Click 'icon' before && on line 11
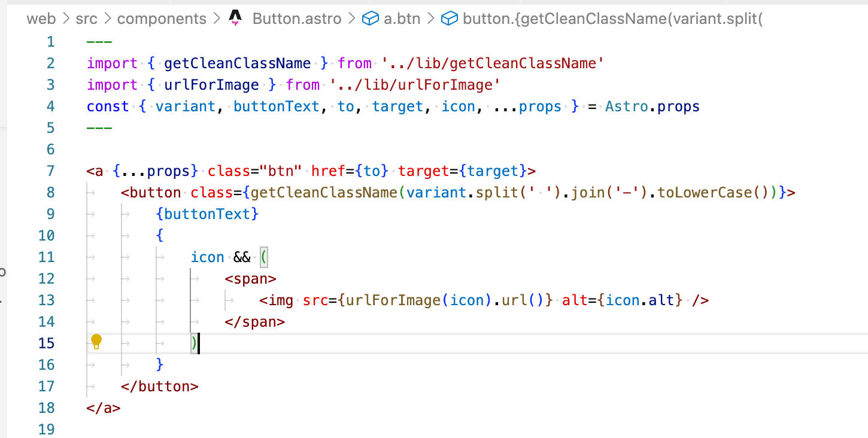This screenshot has height=438, width=868. click(207, 257)
